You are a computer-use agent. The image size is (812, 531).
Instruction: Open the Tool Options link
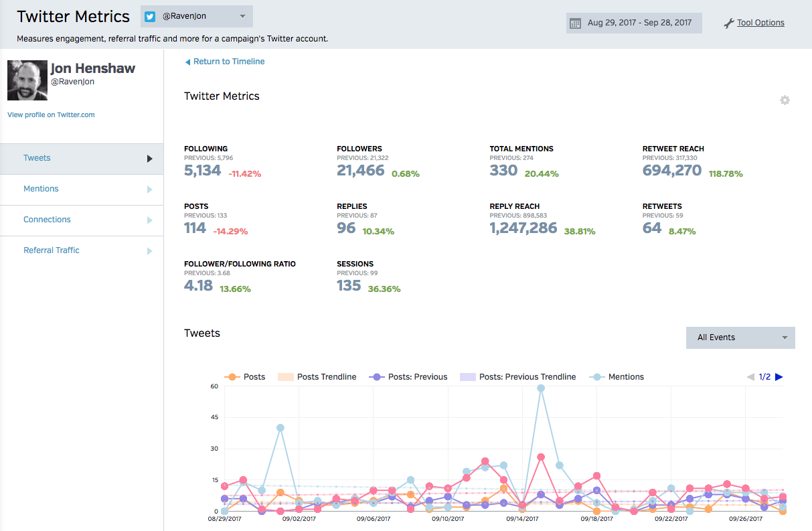[760, 23]
